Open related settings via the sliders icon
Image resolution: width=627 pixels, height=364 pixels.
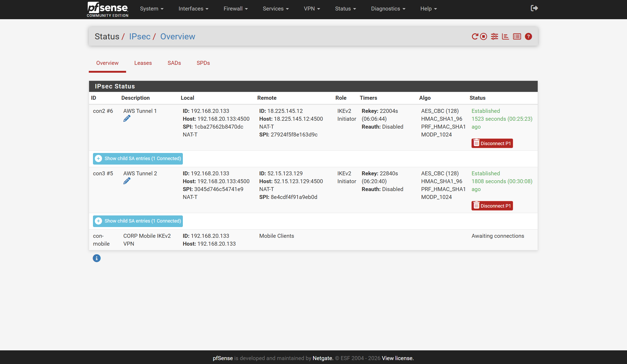tap(495, 36)
